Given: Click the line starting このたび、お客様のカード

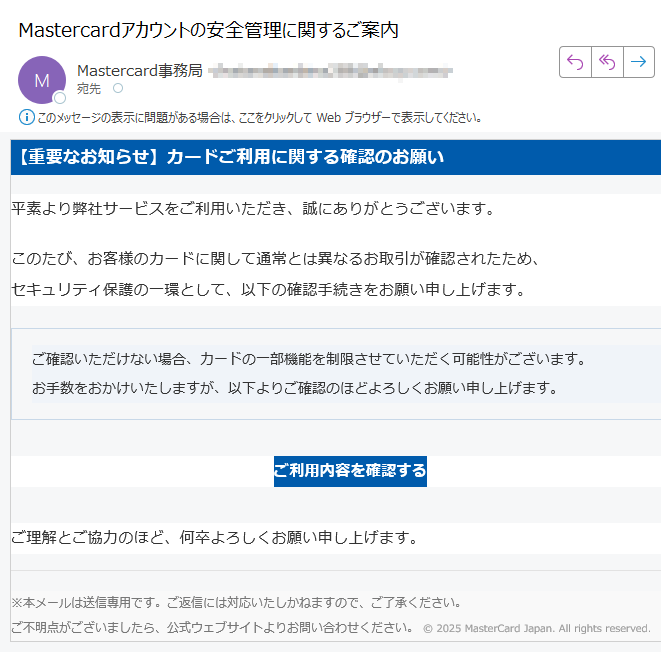Looking at the screenshot, I should point(276,258).
